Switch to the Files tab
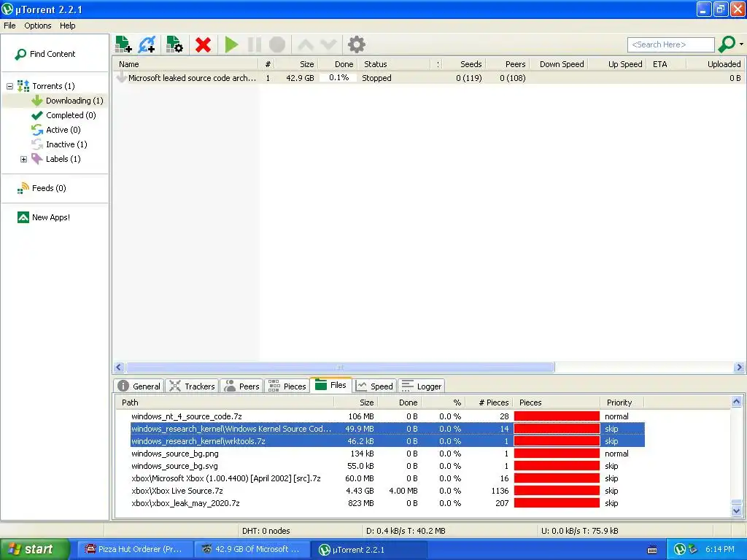The height and width of the screenshot is (560, 747). point(331,385)
